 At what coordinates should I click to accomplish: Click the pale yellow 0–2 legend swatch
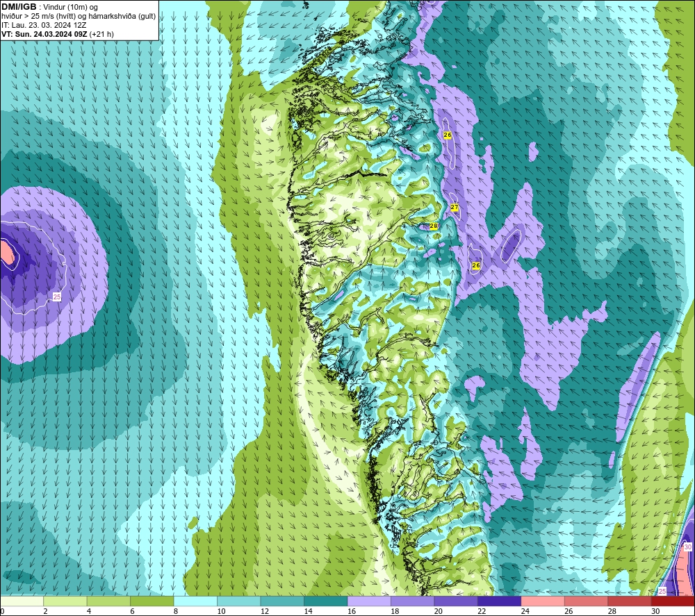(22, 601)
